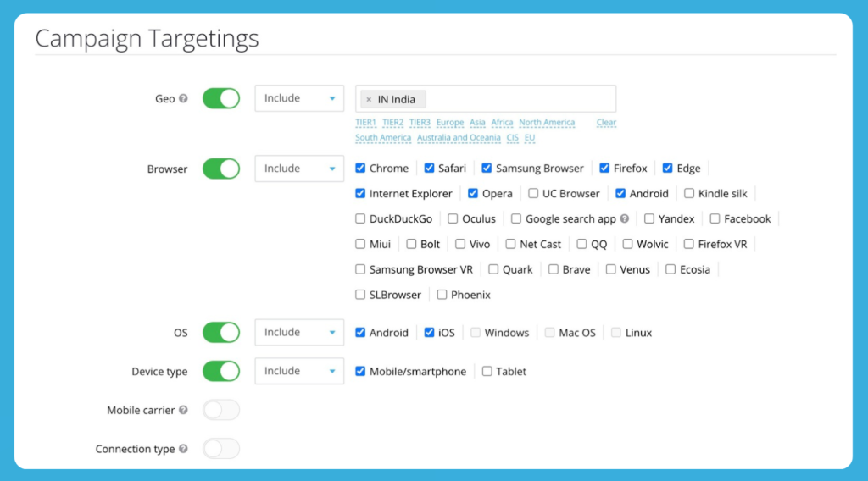Disable the Geo targeting toggle
Viewport: 868px width, 481px height.
coord(221,98)
